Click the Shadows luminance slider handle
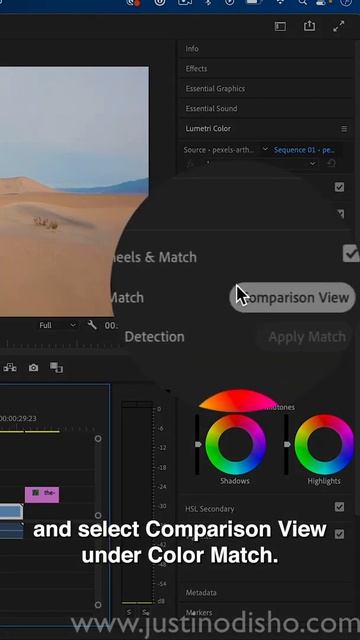Image resolution: width=360 pixels, height=640 pixels. pos(198,444)
